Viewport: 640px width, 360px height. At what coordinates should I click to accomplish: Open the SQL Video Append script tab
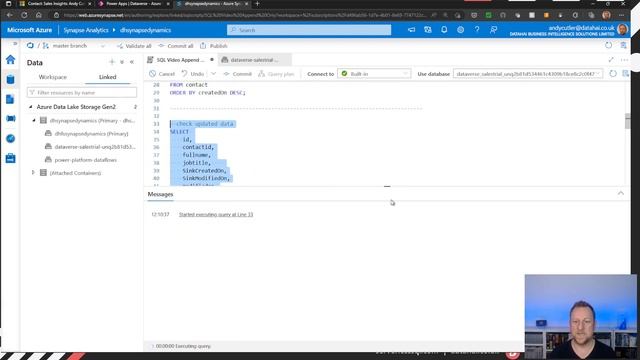180,60
